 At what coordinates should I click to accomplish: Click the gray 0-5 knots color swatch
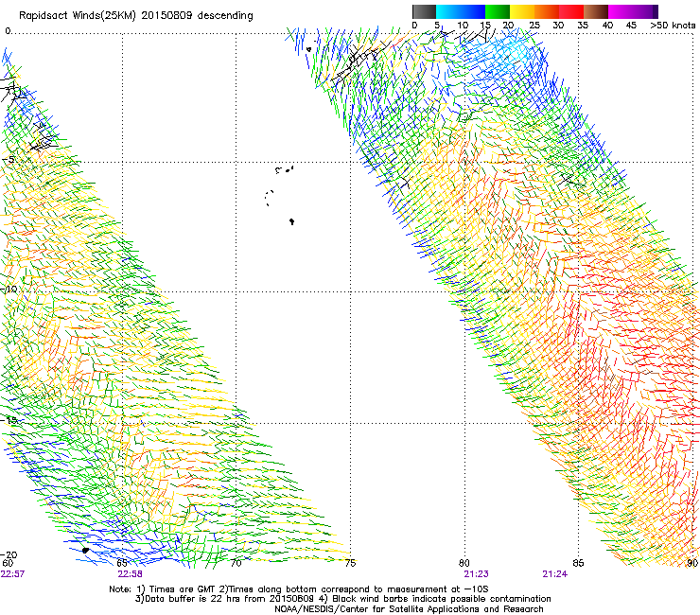point(424,11)
